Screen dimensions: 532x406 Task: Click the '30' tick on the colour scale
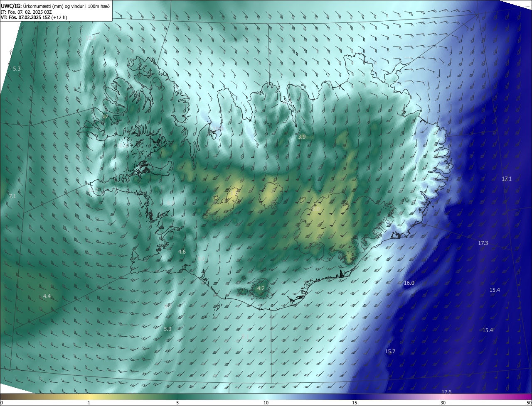[x=443, y=403]
